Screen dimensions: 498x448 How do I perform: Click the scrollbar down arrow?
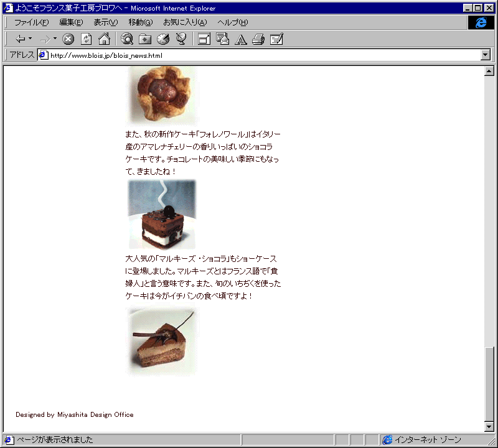489,427
